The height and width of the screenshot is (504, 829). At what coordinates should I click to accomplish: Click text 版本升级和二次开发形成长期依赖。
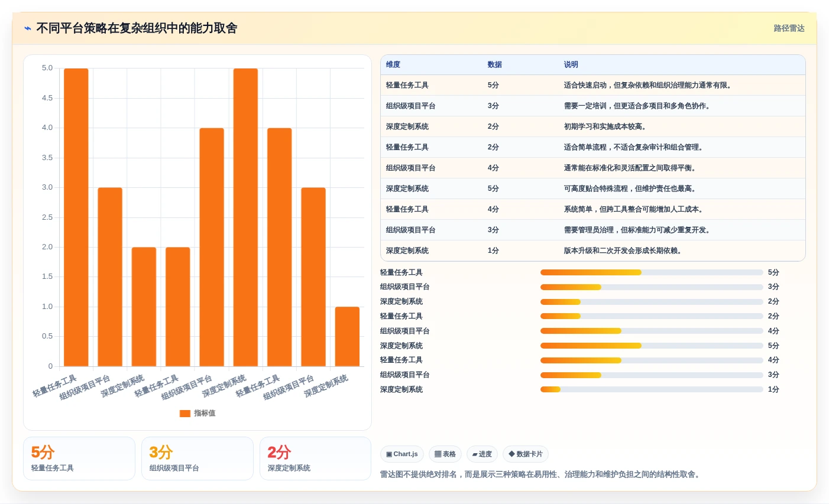coord(624,251)
